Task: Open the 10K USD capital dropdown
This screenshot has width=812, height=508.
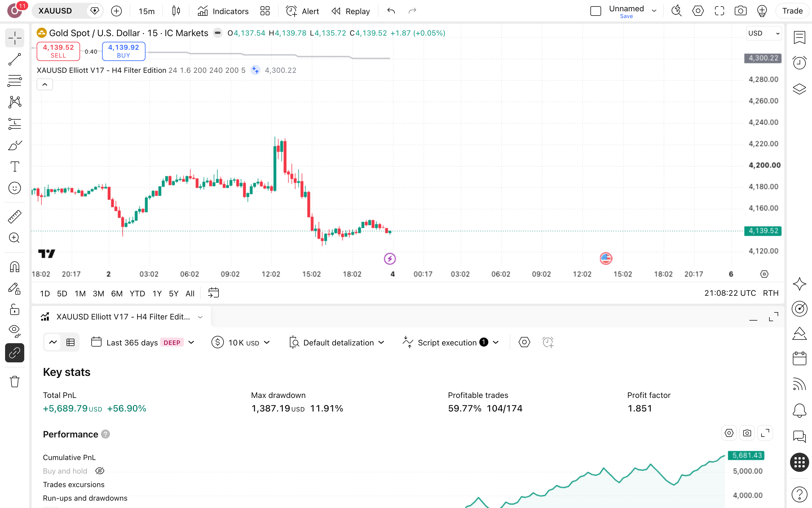Action: point(241,343)
